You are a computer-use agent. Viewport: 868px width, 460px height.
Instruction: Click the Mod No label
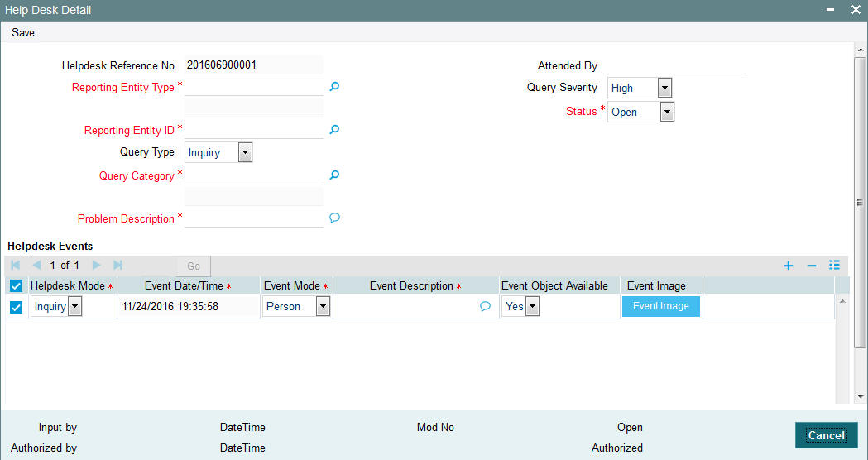point(436,428)
